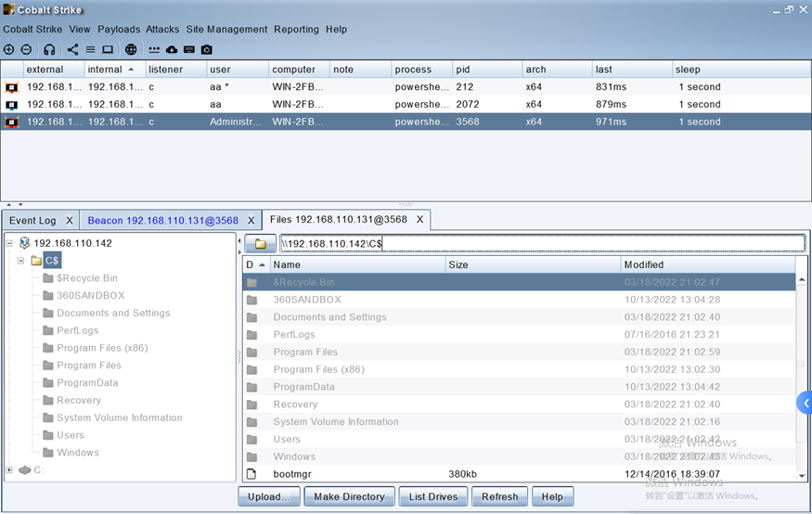The height and width of the screenshot is (514, 812).
Task: Select the Administr... session row
Action: (406, 122)
